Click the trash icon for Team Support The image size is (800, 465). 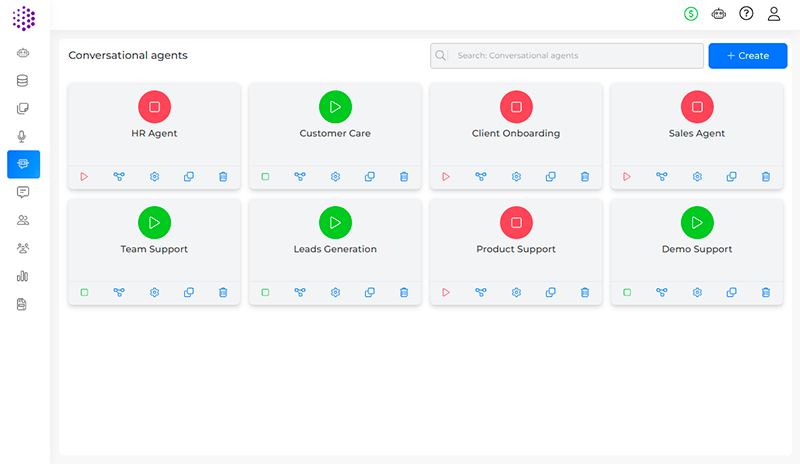[223, 293]
